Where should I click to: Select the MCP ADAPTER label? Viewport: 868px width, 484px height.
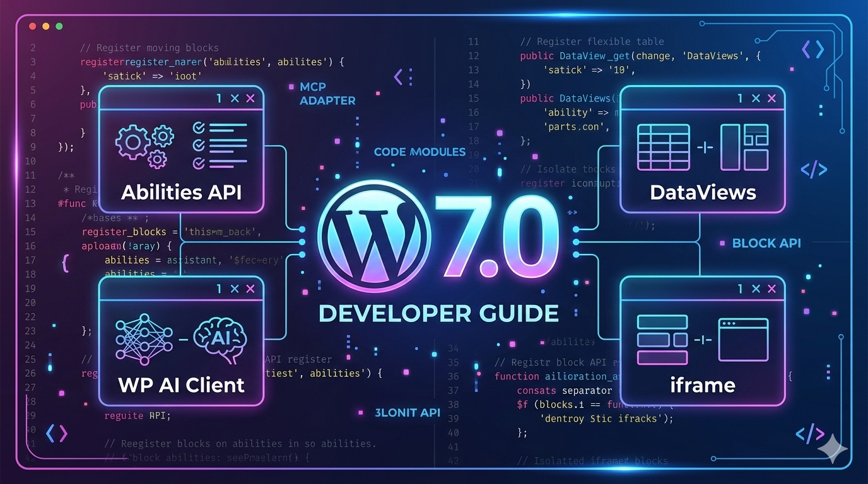[x=327, y=93]
